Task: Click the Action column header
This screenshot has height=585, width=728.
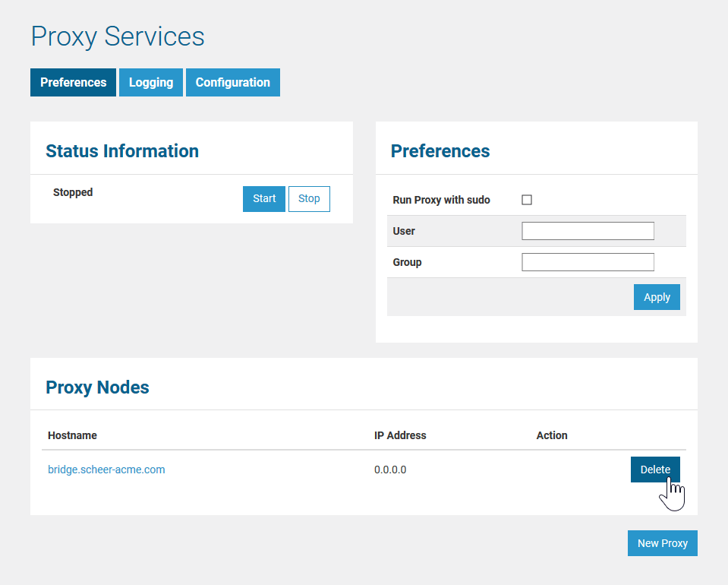Action: 552,435
